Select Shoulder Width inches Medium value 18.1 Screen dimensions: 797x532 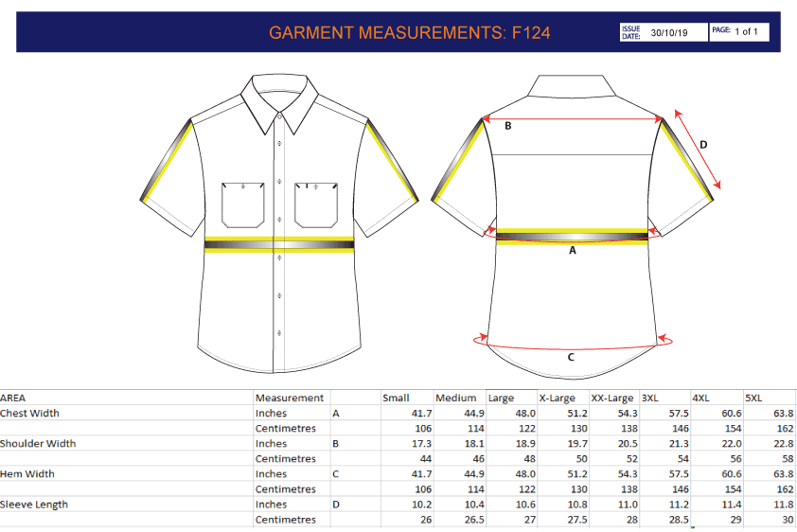[474, 444]
